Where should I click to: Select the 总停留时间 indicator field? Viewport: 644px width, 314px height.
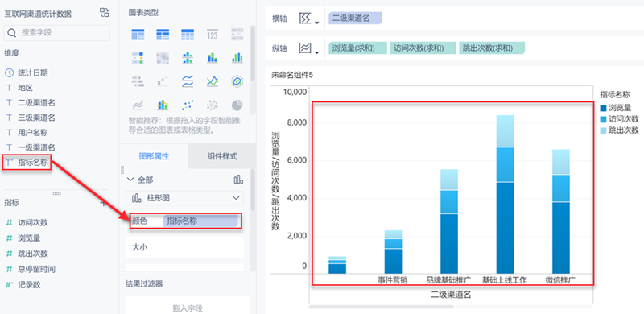pyautogui.click(x=36, y=269)
